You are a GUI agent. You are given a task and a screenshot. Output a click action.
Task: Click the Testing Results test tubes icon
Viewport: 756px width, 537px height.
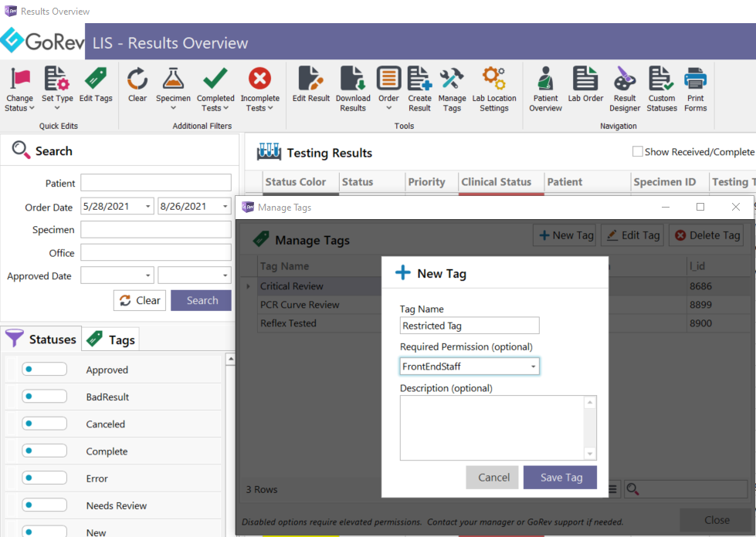pos(269,152)
